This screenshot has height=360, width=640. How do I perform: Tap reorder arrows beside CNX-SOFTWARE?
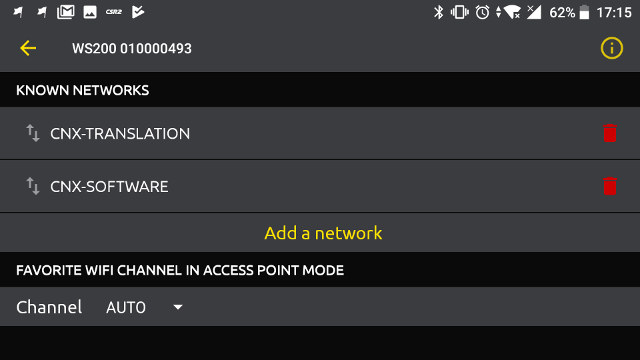33,186
